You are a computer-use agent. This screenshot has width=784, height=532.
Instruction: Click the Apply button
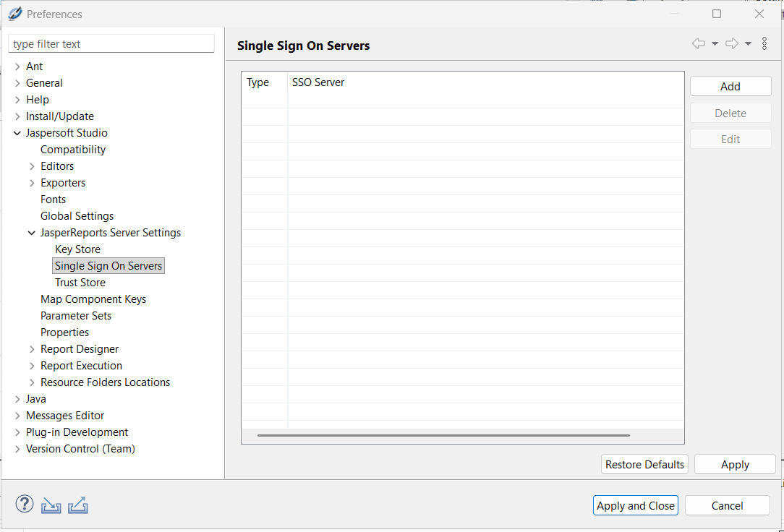click(x=735, y=465)
